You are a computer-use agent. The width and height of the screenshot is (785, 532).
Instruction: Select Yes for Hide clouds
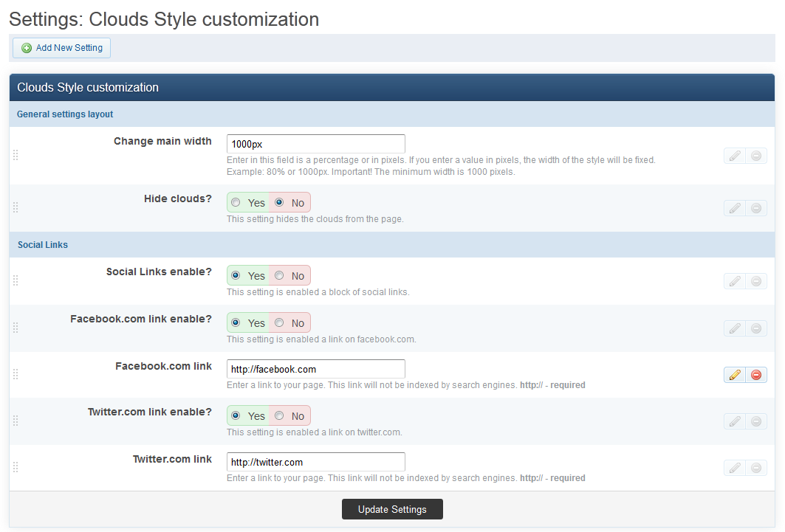point(236,202)
